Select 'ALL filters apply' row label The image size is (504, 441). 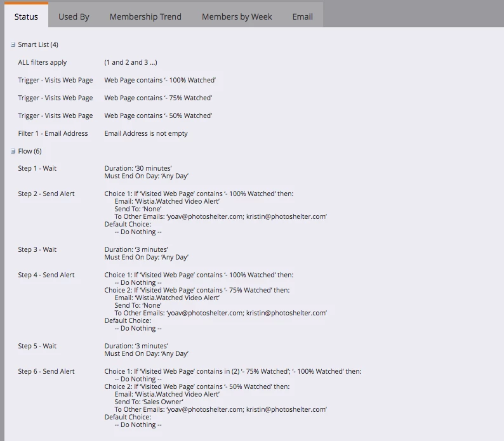tap(43, 62)
